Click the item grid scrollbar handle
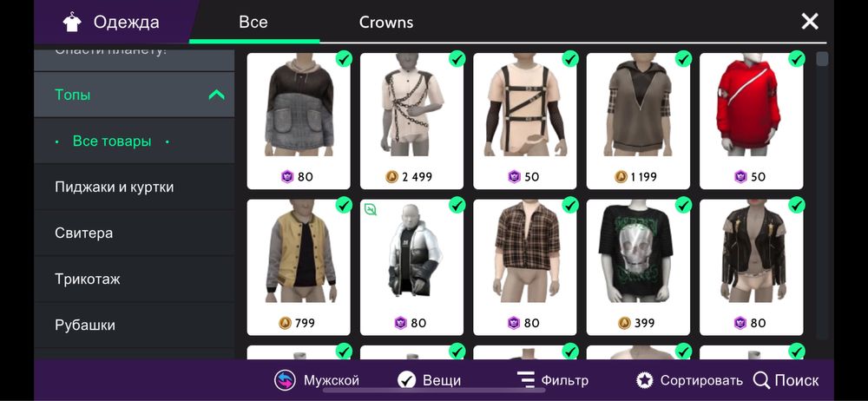Screen dimensions: 868x401 click(x=822, y=59)
